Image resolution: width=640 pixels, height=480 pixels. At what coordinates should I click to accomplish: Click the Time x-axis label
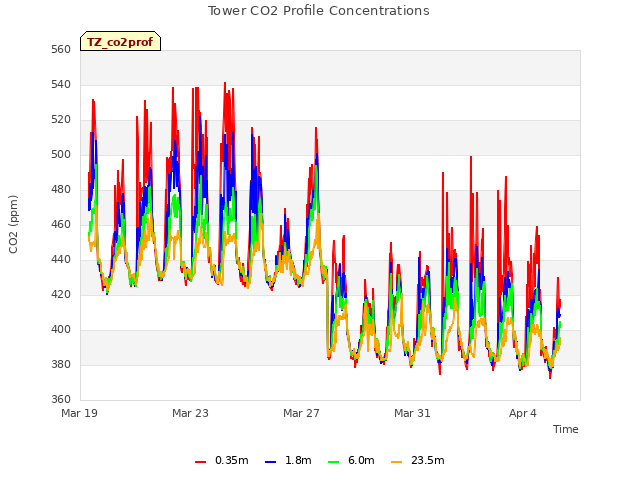pyautogui.click(x=565, y=429)
